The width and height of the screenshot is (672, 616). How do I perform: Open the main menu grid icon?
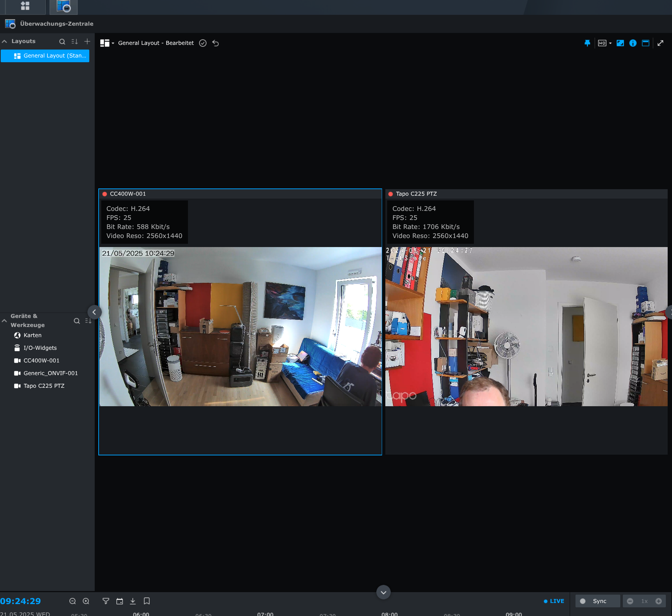point(25,6)
